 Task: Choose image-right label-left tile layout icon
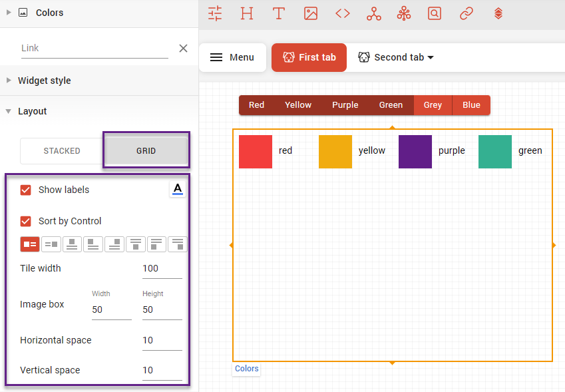pyautogui.click(x=51, y=244)
